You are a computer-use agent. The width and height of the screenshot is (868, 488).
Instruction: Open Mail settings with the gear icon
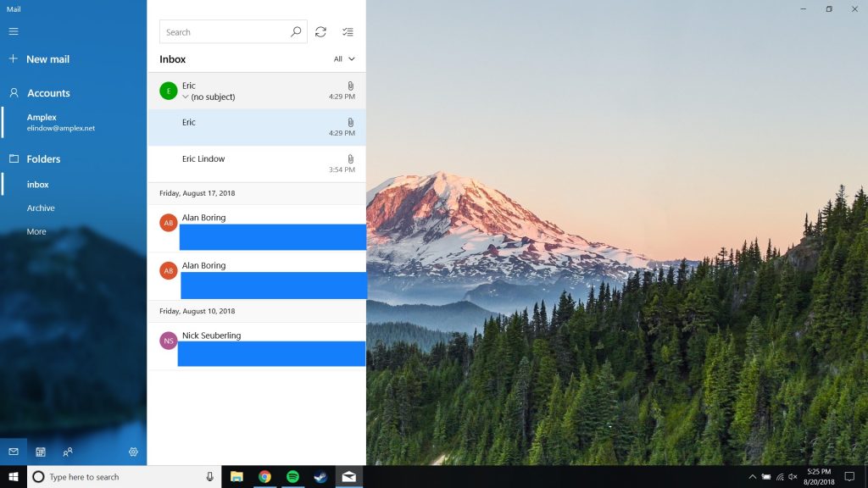click(x=133, y=452)
